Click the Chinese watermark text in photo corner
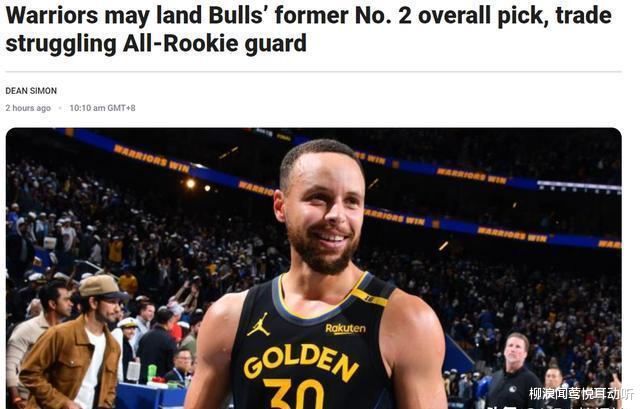Viewport: 640px width, 409px height. [581, 393]
